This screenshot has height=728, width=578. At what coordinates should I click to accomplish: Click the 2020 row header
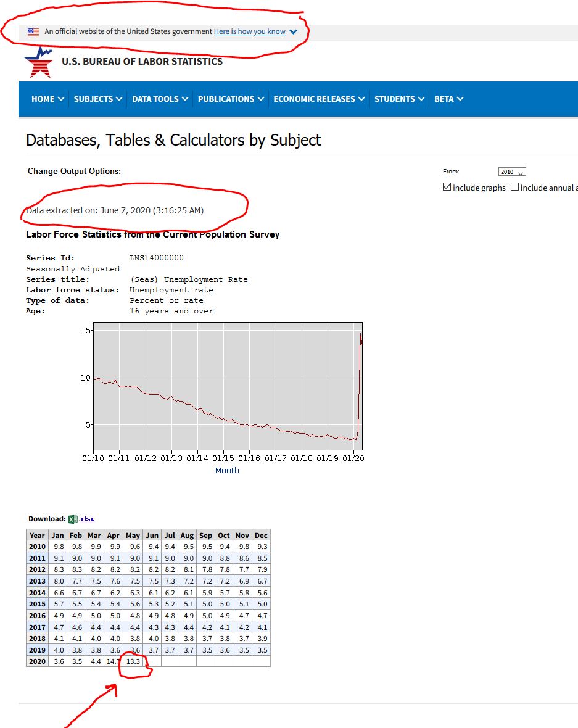37,661
